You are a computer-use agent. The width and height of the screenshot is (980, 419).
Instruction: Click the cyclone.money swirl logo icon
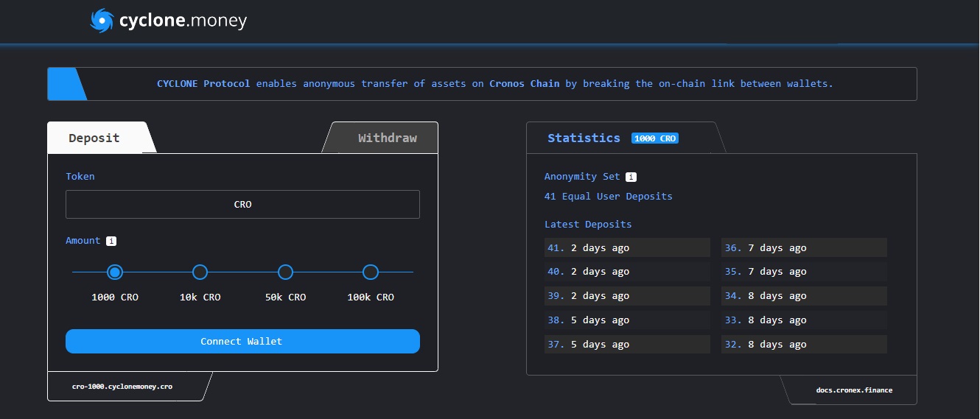[x=102, y=21]
